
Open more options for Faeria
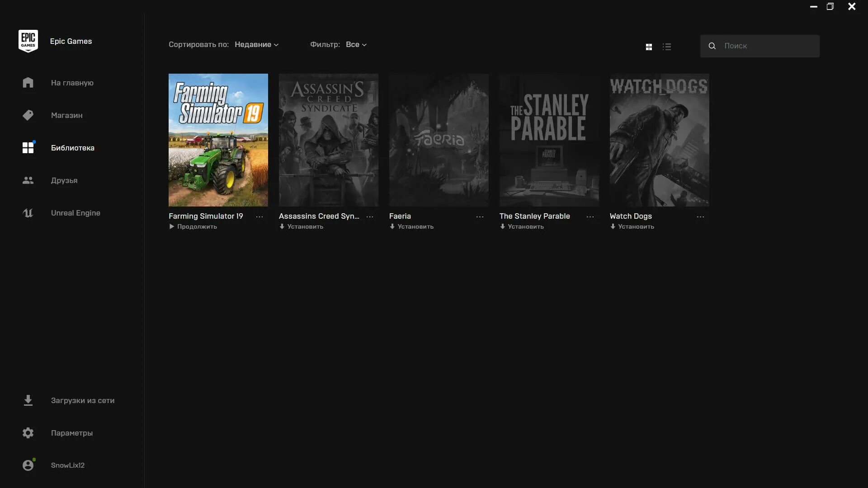480,217
